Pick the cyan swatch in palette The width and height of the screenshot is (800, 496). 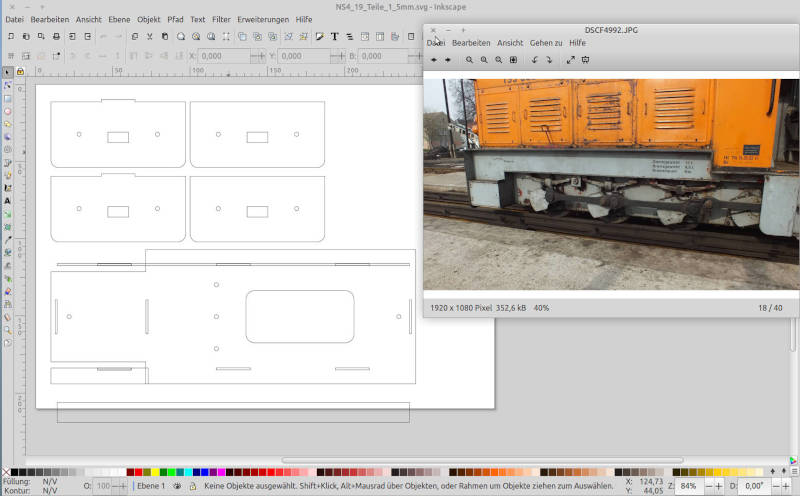(188, 472)
